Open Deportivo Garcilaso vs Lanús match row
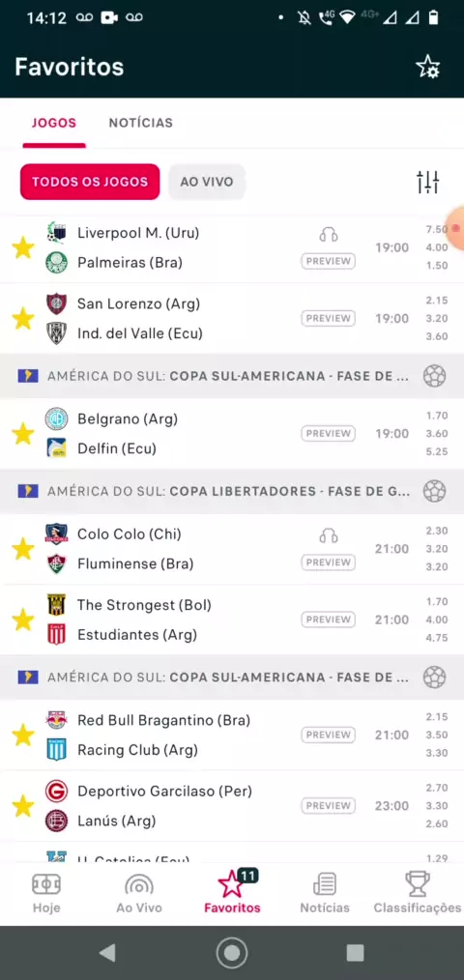The width and height of the screenshot is (464, 980). click(x=232, y=806)
